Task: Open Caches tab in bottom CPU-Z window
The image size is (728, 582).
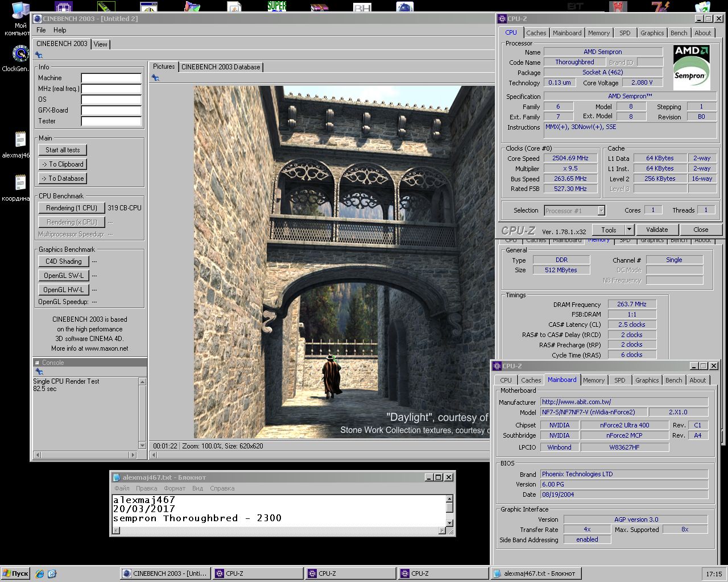Action: coord(531,380)
